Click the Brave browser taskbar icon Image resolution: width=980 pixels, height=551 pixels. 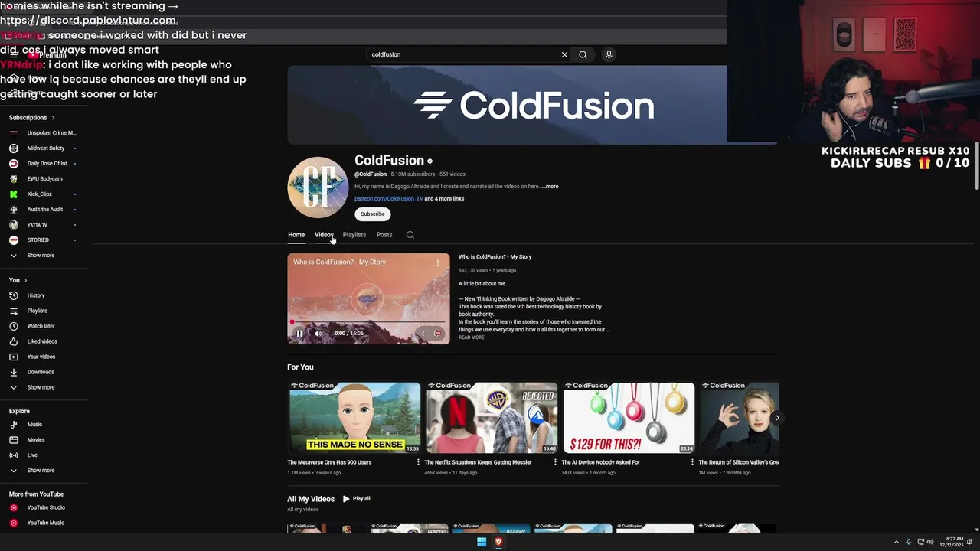point(498,542)
